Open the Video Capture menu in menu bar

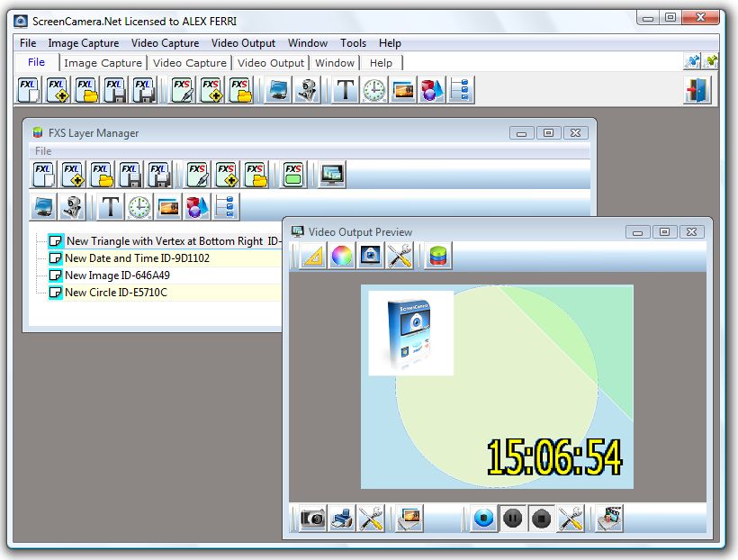(165, 43)
